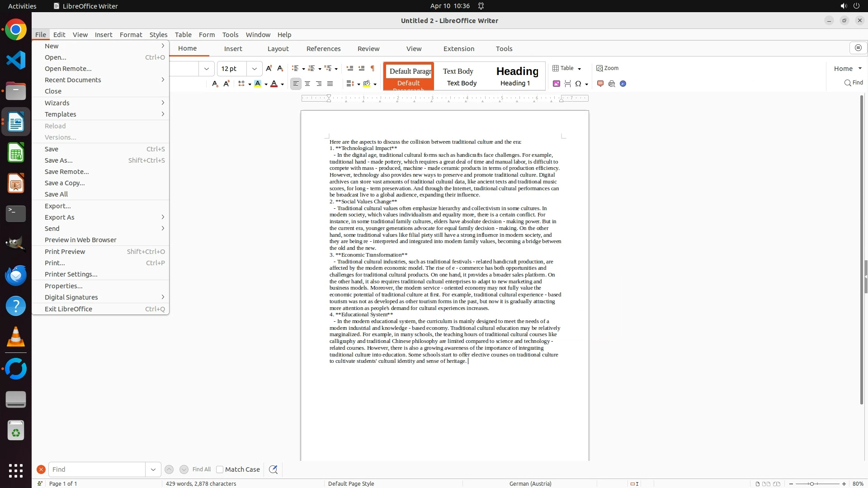Open the font size dropdown

click(x=255, y=69)
